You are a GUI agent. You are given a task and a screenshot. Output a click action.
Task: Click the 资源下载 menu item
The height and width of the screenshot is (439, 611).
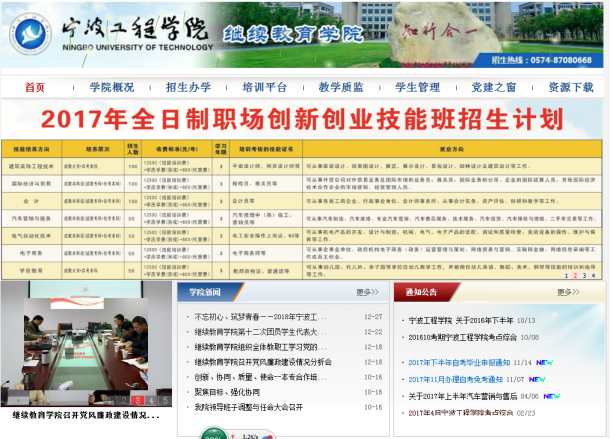570,87
